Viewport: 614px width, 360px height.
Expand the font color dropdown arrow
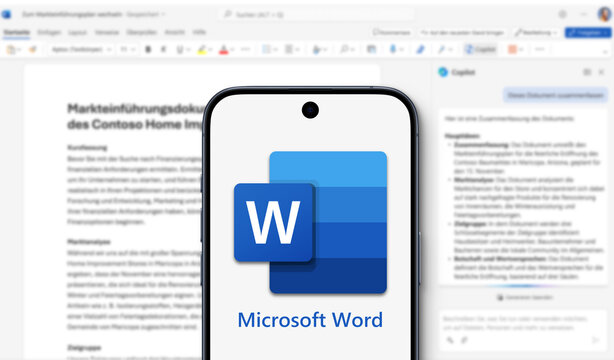[x=232, y=50]
